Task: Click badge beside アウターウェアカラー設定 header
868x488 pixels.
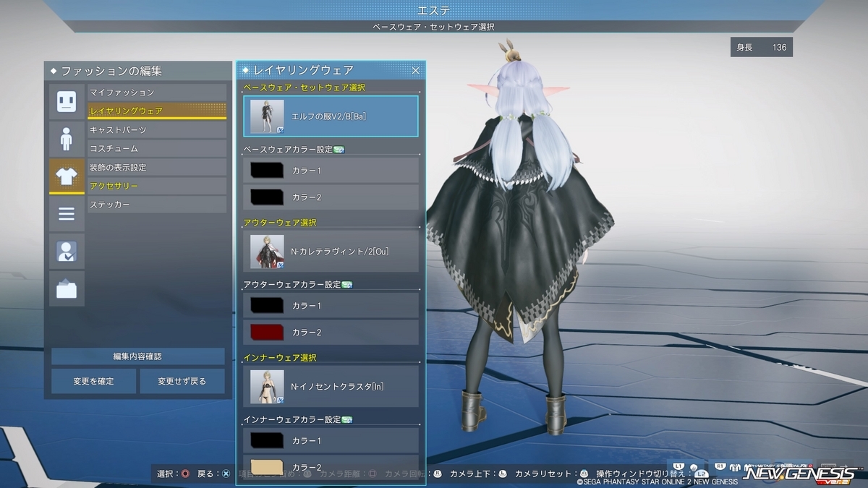Action: point(346,284)
